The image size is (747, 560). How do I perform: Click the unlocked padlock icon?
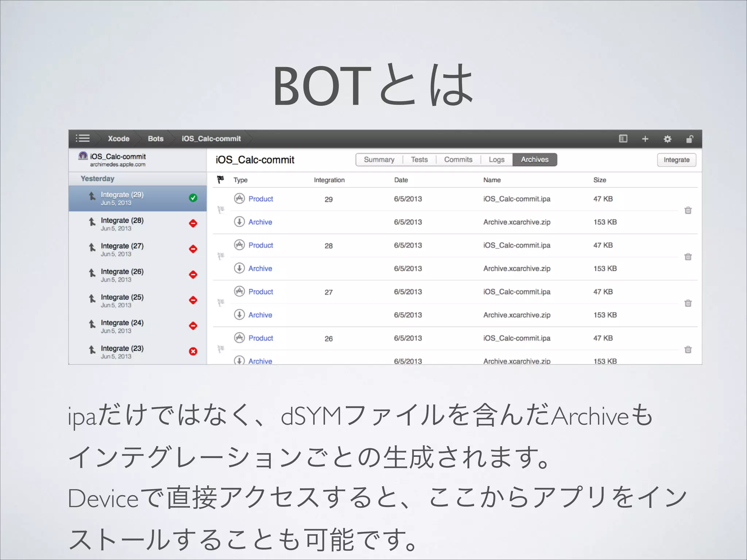pyautogui.click(x=689, y=139)
